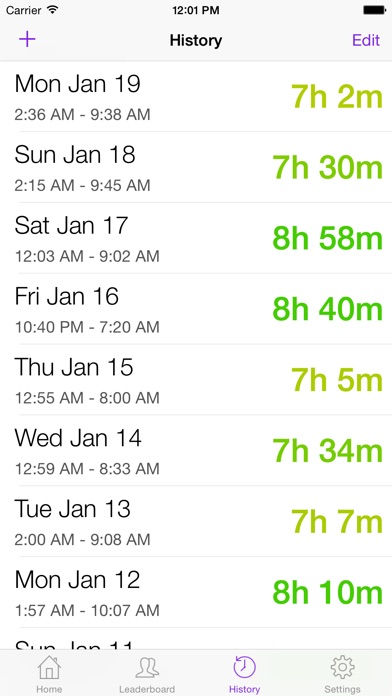This screenshot has width=392, height=696.
Task: Open the Home tab house icon
Action: coord(49,667)
